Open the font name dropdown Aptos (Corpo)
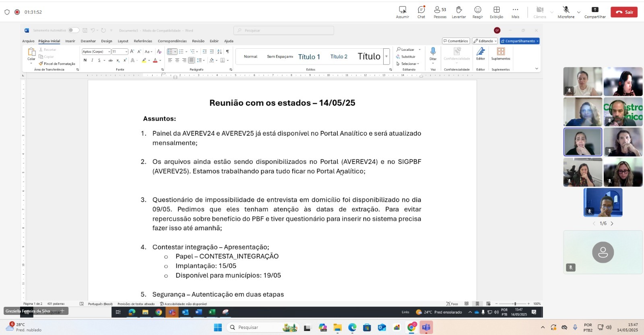 [97, 52]
